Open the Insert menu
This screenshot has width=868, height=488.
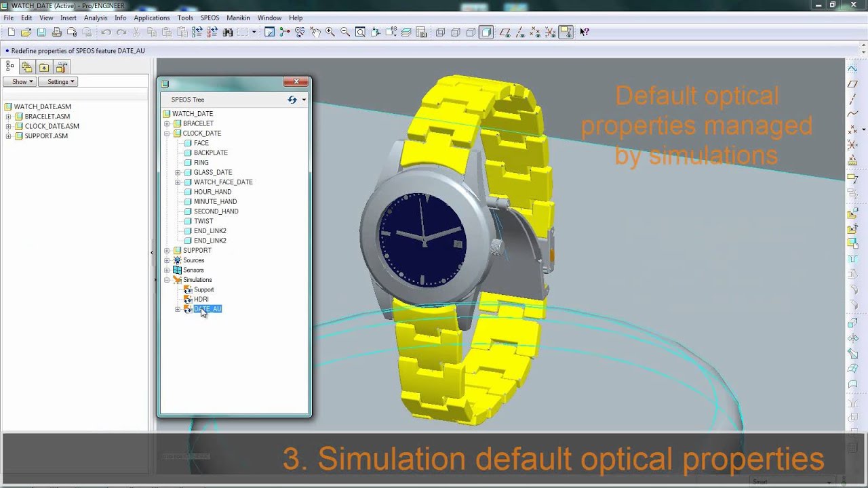click(68, 18)
